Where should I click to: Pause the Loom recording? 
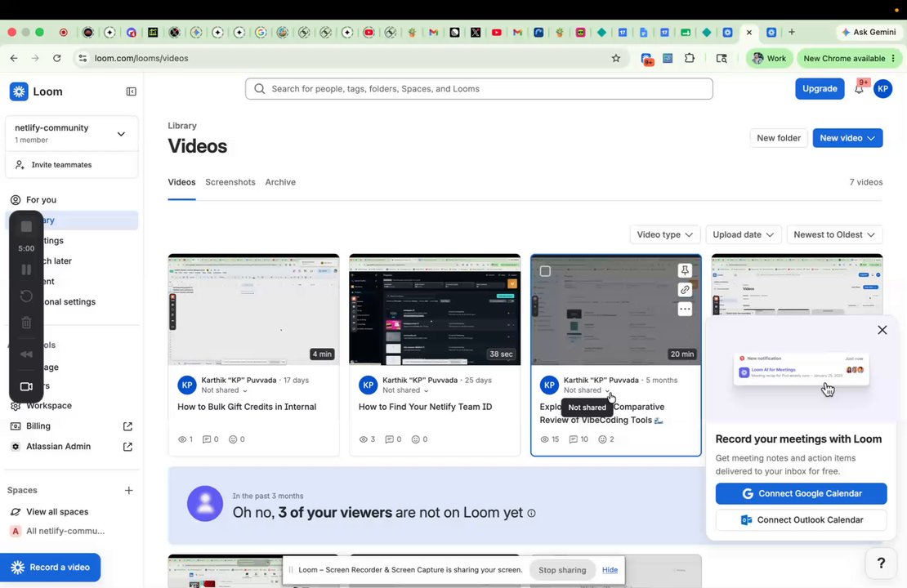[26, 269]
